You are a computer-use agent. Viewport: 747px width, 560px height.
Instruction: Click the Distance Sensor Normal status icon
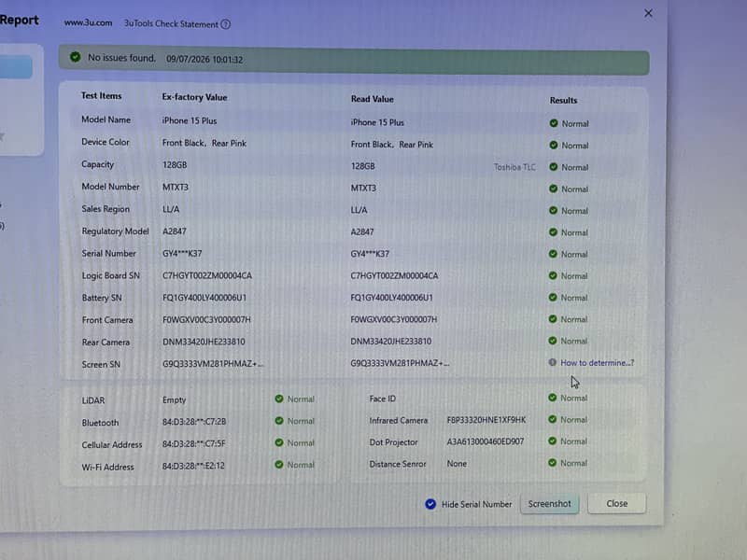click(552, 463)
